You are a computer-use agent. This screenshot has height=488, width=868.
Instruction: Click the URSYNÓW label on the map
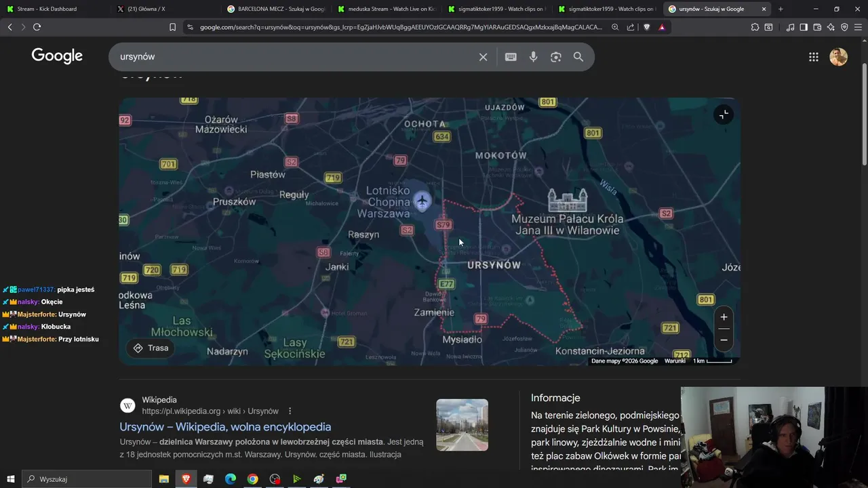click(x=494, y=265)
